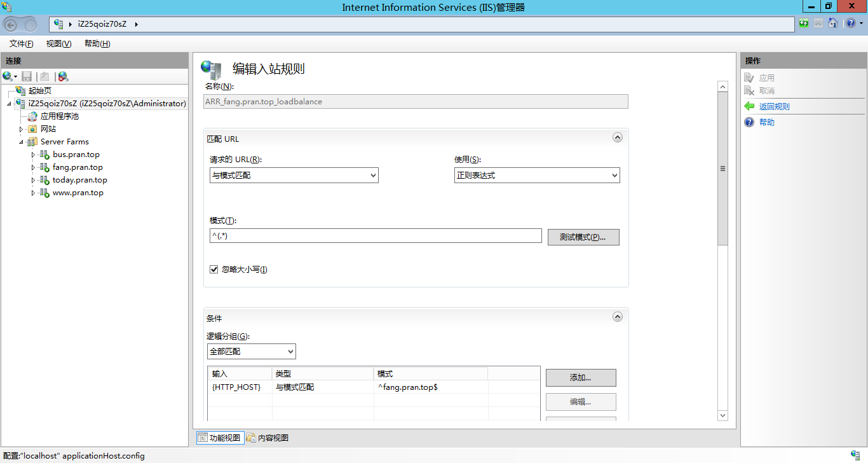Click the fang.pran.top server farm icon
This screenshot has height=463, width=868.
(x=44, y=167)
